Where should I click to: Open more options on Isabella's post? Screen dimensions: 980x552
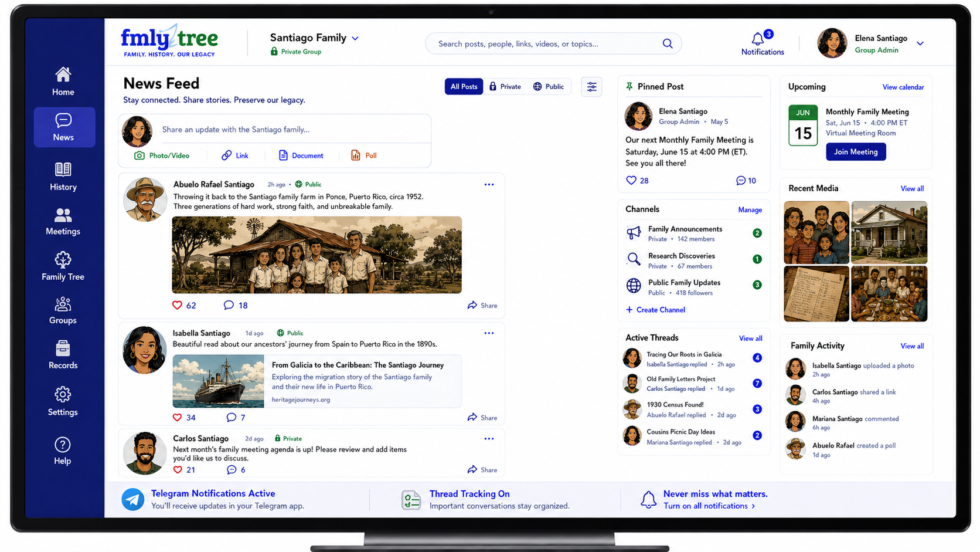[489, 333]
